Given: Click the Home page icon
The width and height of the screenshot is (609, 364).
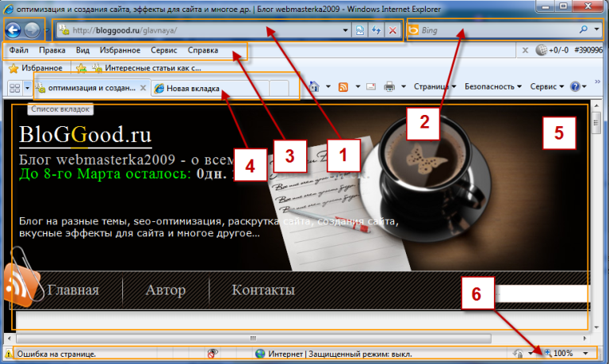Looking at the screenshot, I should [314, 86].
